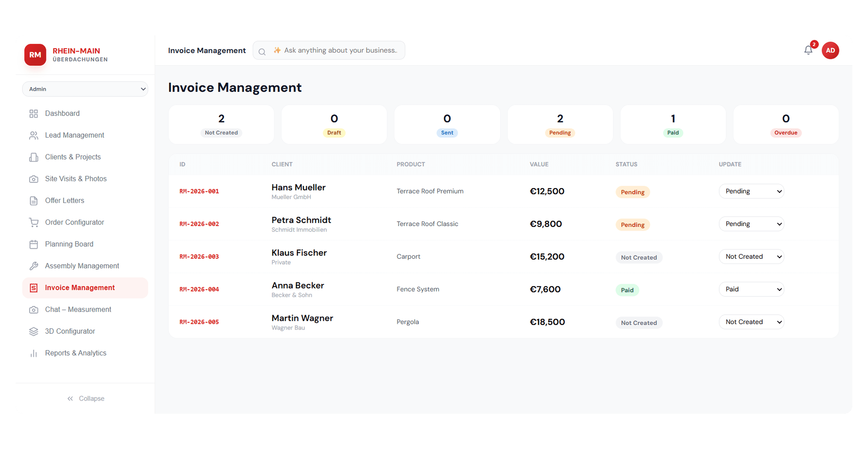The image size is (868, 449).
Task: Click the Pending summary card
Action: [x=560, y=125]
